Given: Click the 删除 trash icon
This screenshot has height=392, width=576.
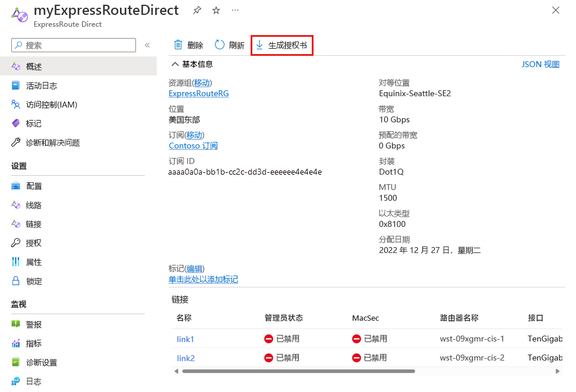Looking at the screenshot, I should point(178,45).
